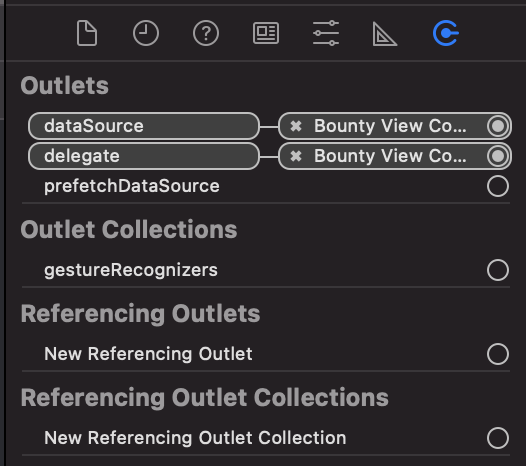
Task: Select the Connections inspector
Action: point(445,33)
